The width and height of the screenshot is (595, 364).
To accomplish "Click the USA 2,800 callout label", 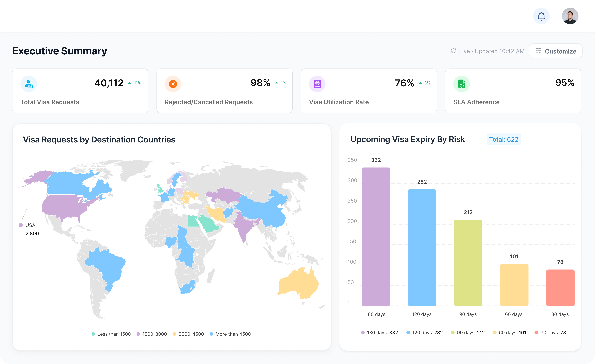I will [x=29, y=229].
